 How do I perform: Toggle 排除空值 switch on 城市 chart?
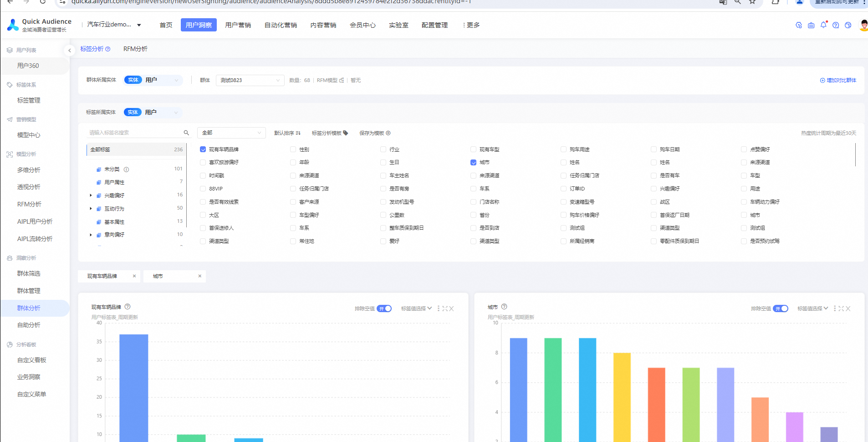[781, 308]
